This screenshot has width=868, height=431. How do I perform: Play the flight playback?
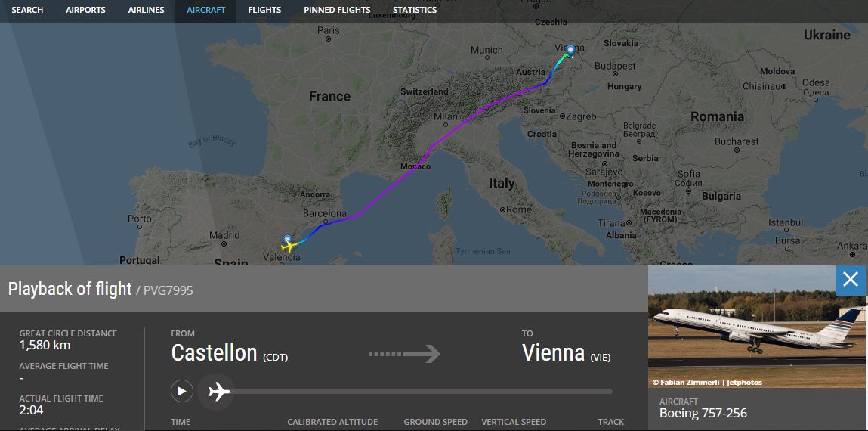181,391
